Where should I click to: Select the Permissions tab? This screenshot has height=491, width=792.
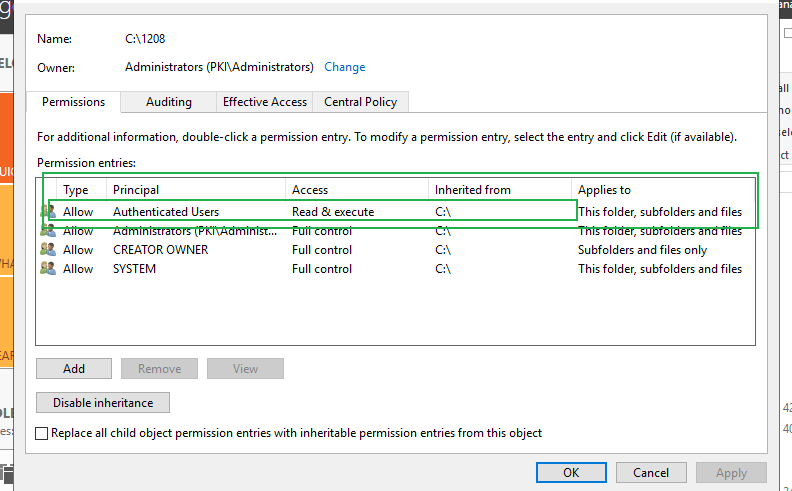(x=74, y=102)
